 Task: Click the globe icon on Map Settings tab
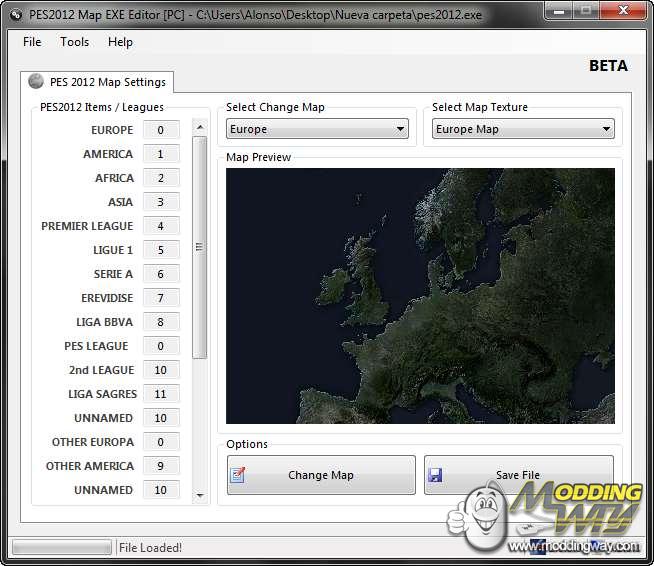[36, 82]
